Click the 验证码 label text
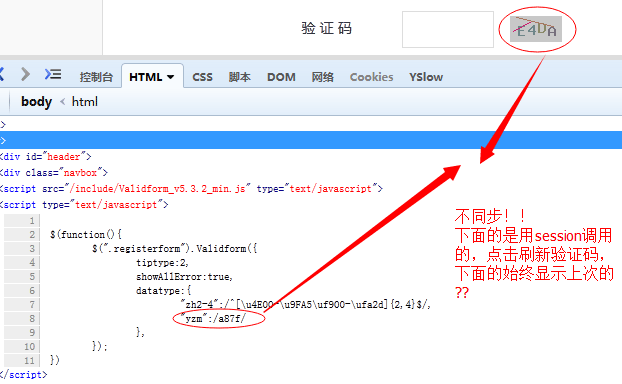This screenshot has width=622, height=384. pyautogui.click(x=326, y=29)
